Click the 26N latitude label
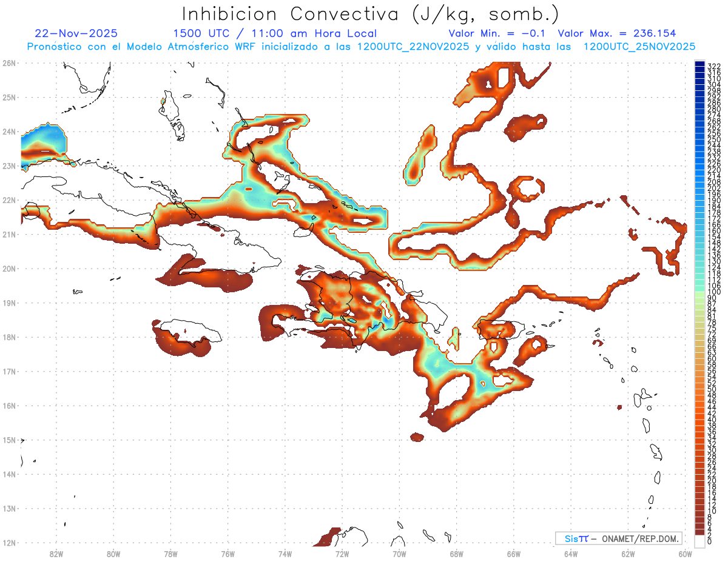Viewport: 728px width, 562px height. pos(8,62)
